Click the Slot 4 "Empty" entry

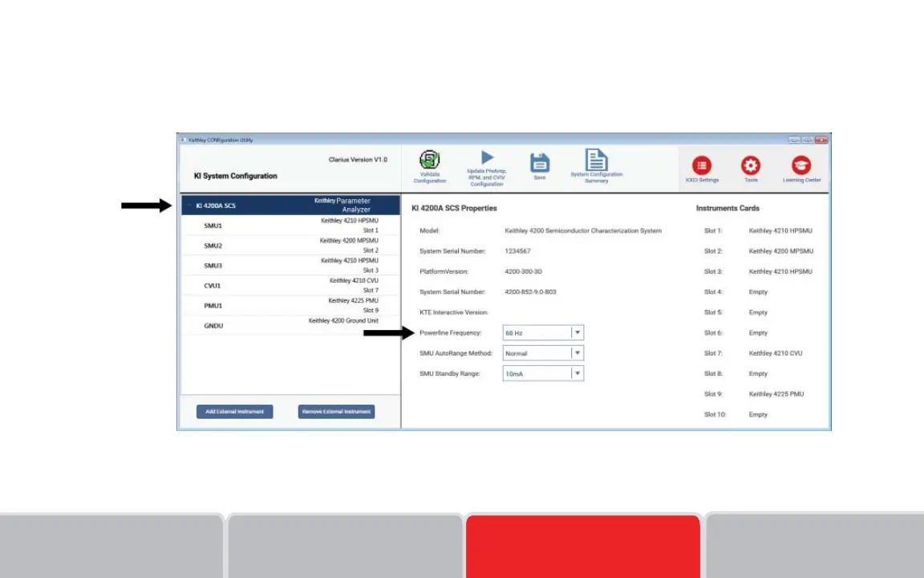click(758, 292)
